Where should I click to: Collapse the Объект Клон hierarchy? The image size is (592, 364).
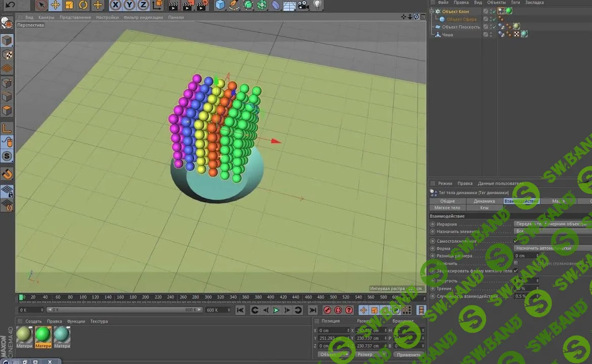pyautogui.click(x=433, y=11)
